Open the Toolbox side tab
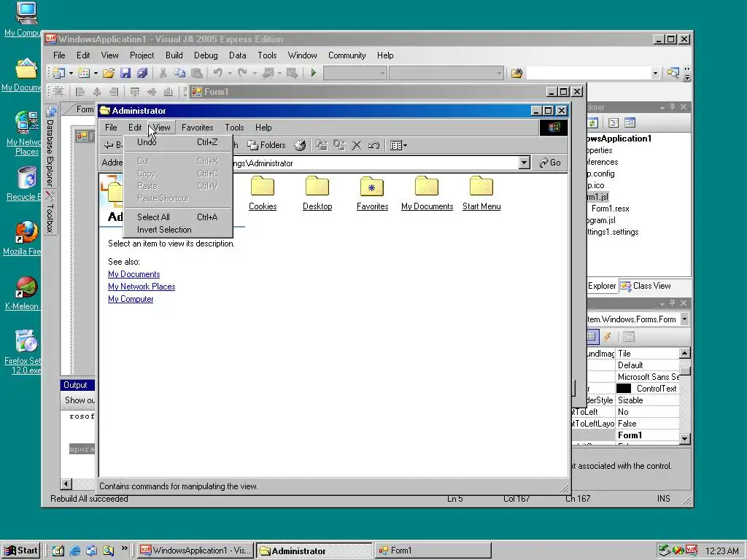The width and height of the screenshot is (747, 560). (x=50, y=212)
